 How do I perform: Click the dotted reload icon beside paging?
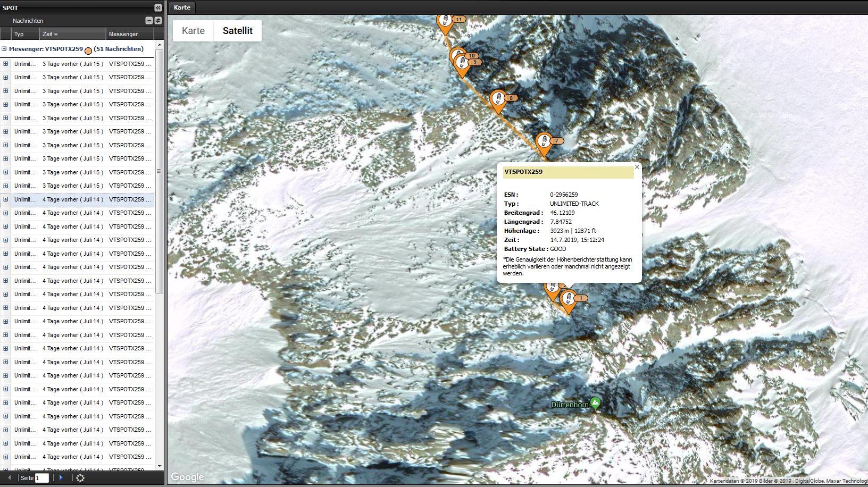(x=80, y=478)
